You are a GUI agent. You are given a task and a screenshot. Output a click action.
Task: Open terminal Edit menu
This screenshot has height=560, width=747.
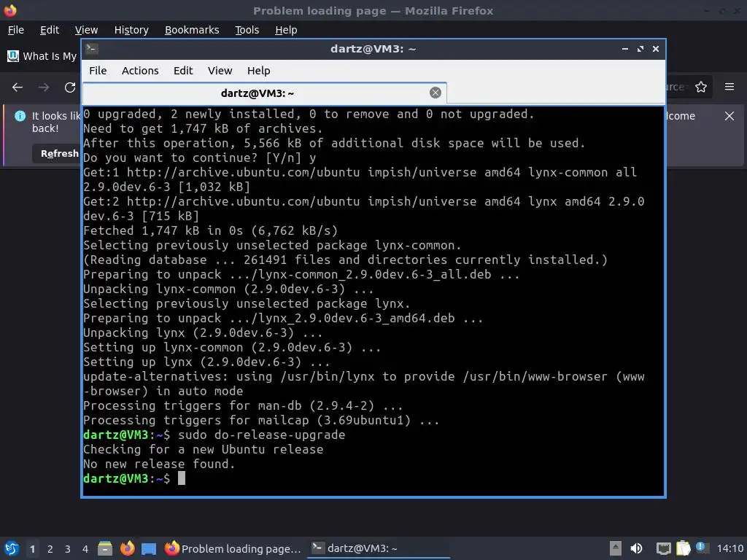pos(183,71)
